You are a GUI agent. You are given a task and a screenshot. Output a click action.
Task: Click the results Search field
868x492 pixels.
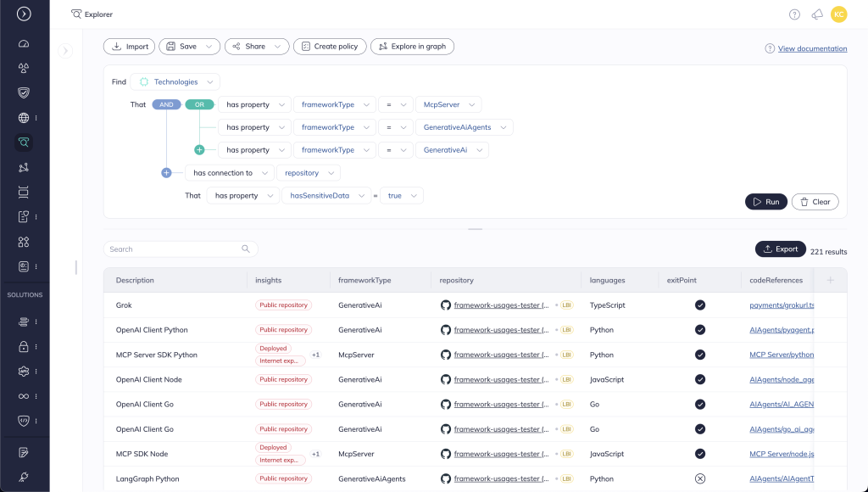[x=174, y=249]
